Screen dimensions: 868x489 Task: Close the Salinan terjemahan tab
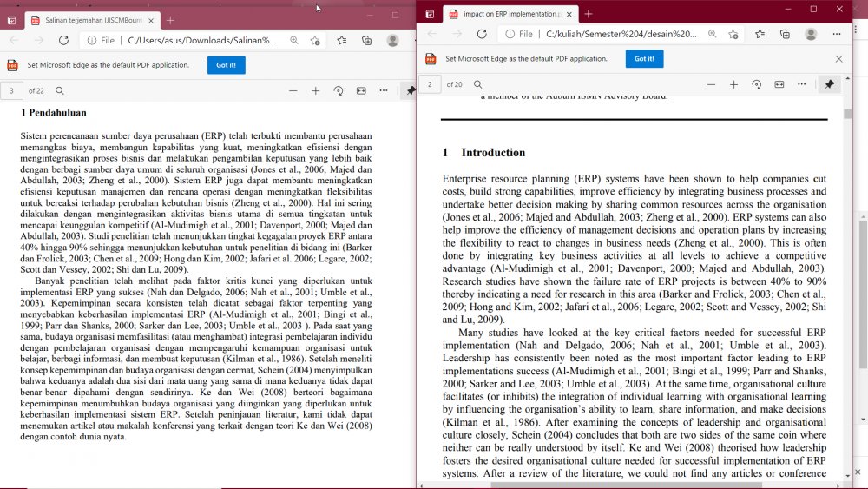[151, 21]
